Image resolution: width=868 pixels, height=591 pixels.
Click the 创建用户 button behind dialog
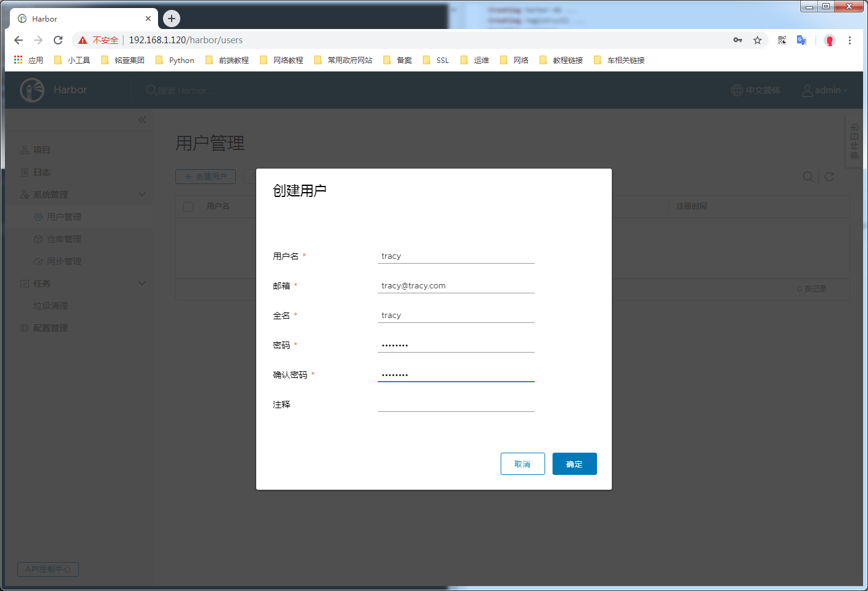tap(206, 177)
